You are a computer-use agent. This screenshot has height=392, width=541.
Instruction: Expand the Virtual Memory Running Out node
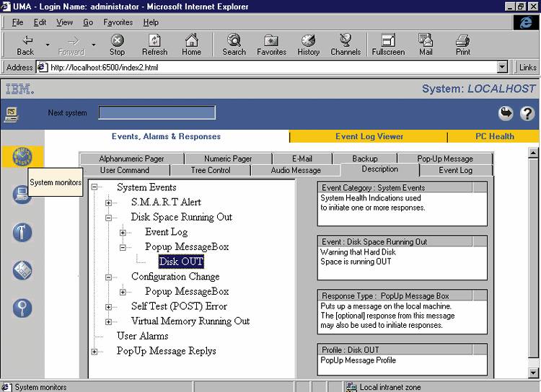[109, 321]
